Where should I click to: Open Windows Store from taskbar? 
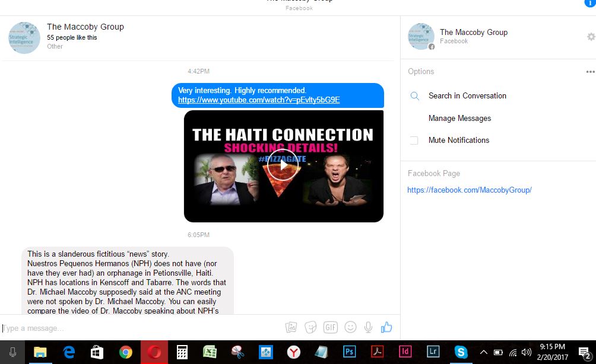pos(97,352)
